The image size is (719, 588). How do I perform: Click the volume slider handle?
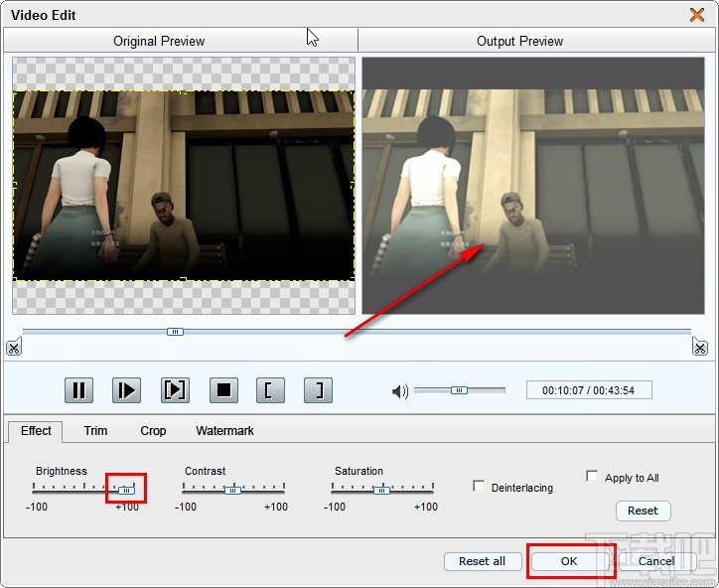(x=459, y=390)
